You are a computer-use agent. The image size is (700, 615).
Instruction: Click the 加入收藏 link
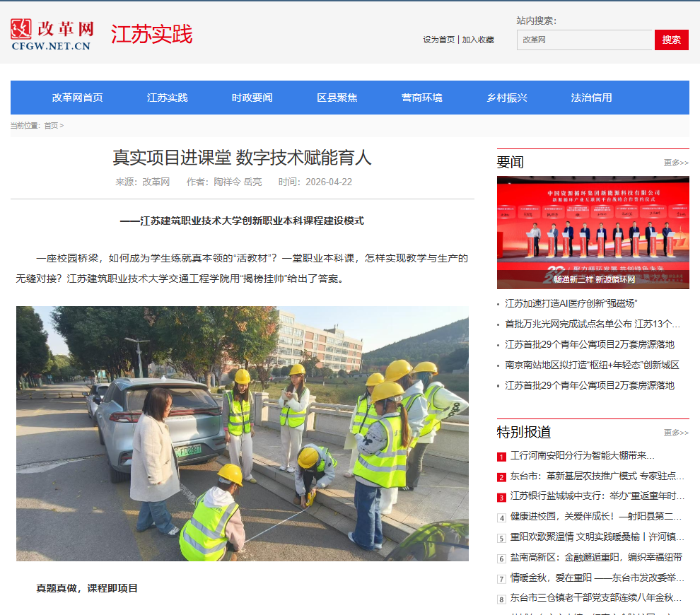(478, 40)
